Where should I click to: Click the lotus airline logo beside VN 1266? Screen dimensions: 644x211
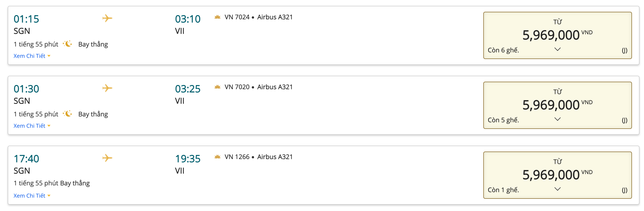217,157
